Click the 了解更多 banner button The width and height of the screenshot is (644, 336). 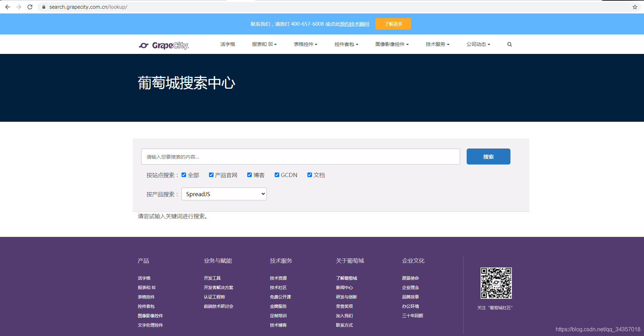[393, 24]
